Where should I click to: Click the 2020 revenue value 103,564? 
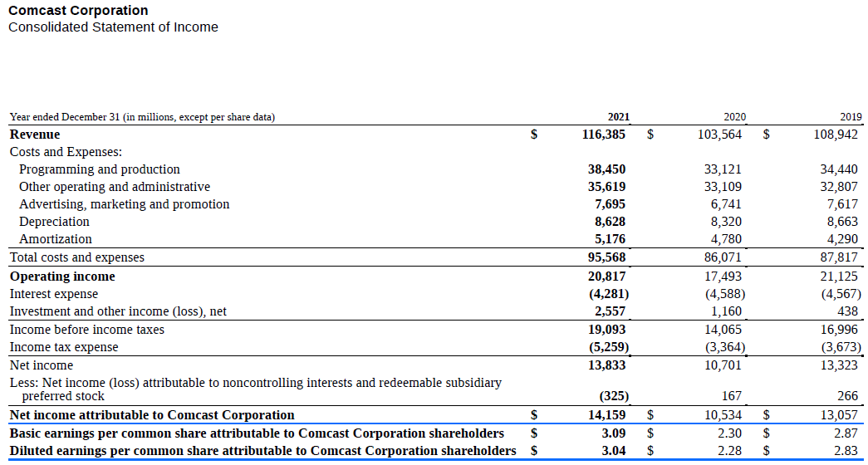(719, 135)
